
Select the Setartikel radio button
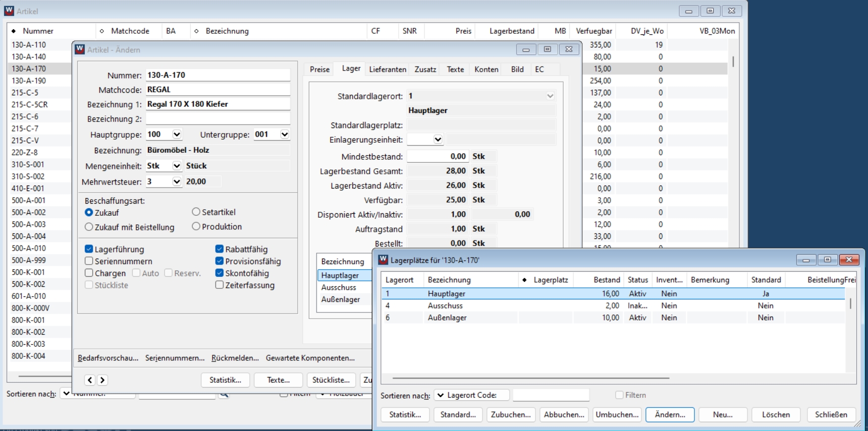tap(196, 212)
